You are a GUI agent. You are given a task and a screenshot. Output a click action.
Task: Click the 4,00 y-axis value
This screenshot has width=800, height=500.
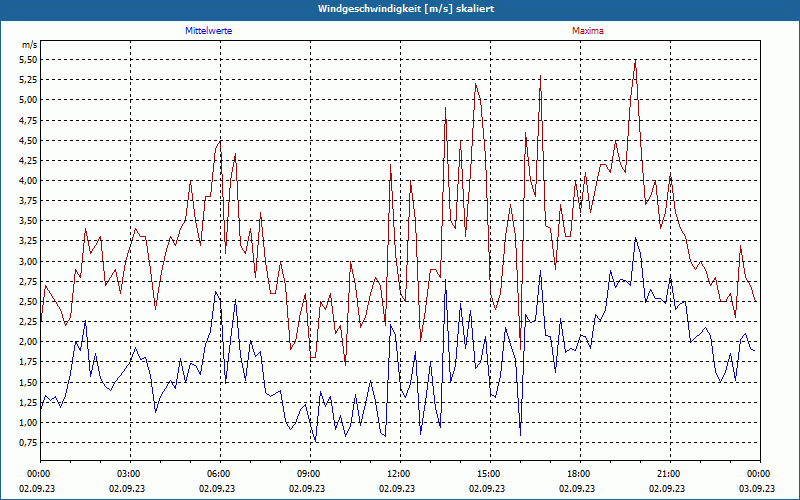[30, 181]
